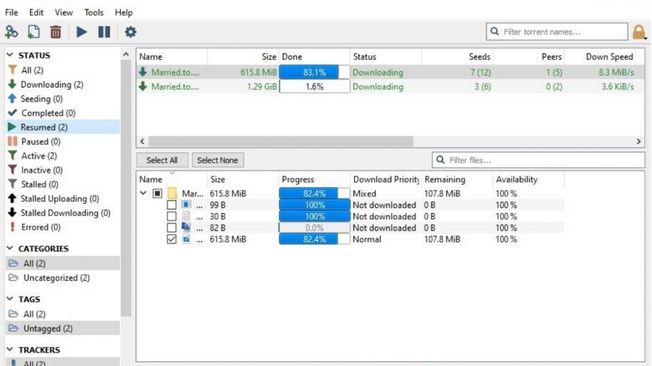Click the torrent list scroll-right arrow
Viewport: 652px width, 366px height.
tap(639, 141)
